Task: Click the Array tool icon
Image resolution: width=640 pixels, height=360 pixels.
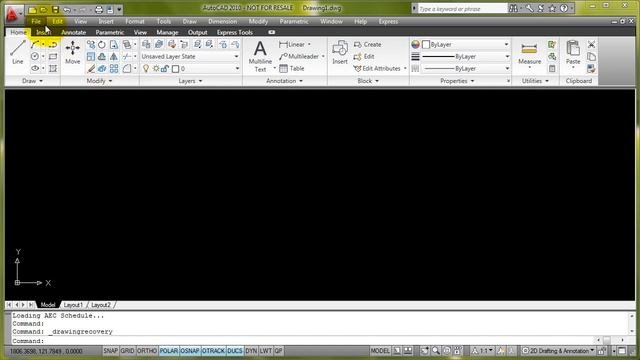Action: click(113, 69)
